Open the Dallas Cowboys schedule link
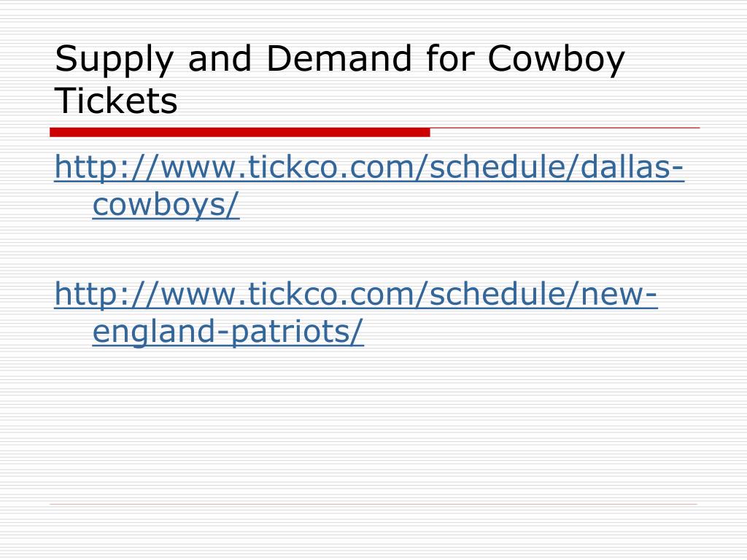747x560 pixels. point(369,186)
